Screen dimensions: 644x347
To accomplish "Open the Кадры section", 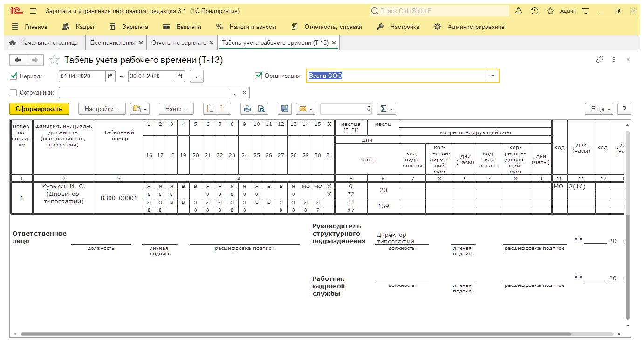I will click(78, 27).
